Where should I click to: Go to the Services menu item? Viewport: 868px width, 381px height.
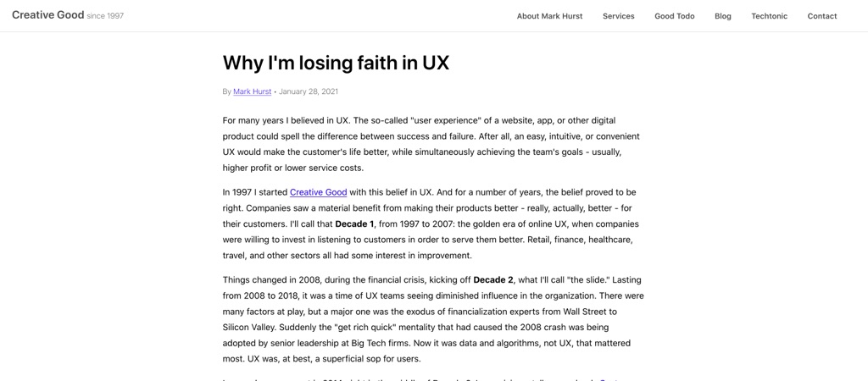[x=618, y=16]
